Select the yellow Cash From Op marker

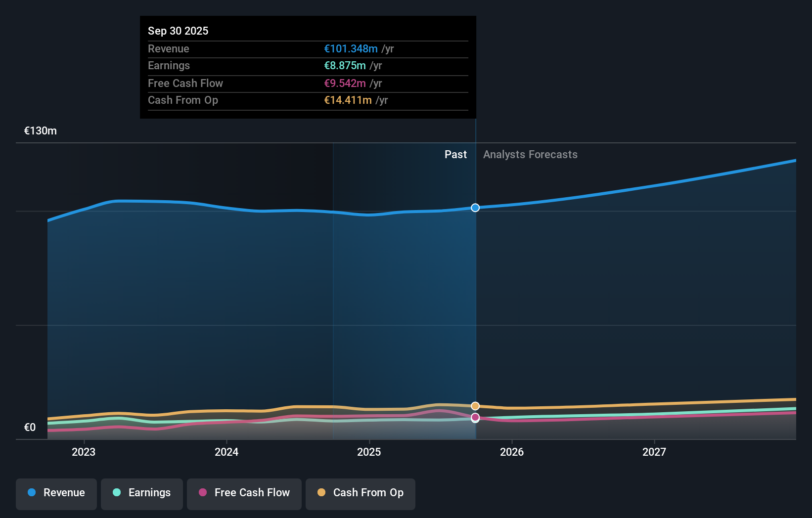click(x=475, y=406)
